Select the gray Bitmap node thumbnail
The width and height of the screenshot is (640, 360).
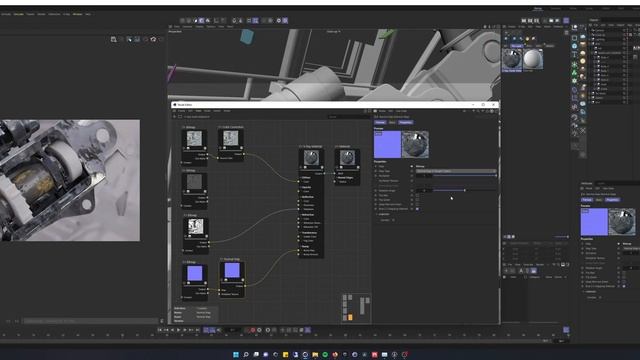click(x=194, y=182)
